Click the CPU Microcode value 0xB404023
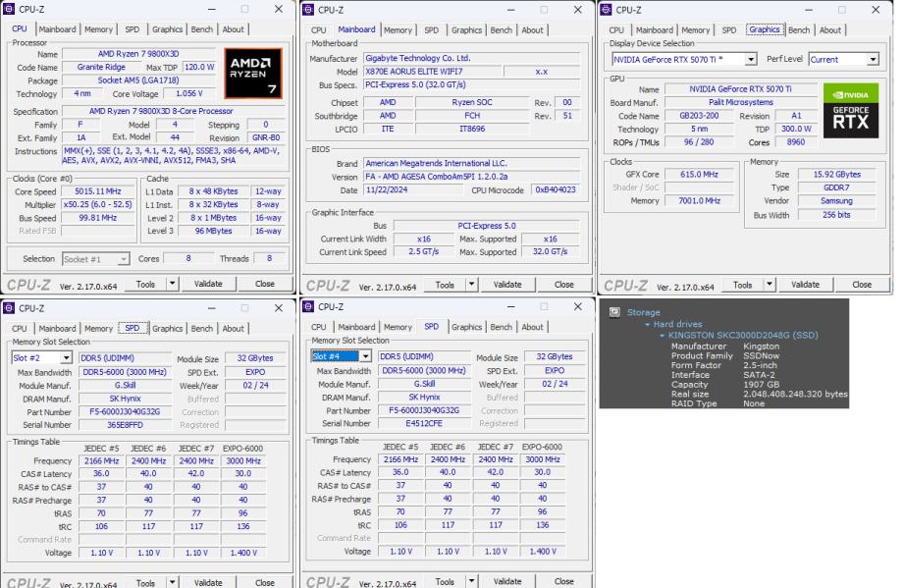 pos(556,189)
